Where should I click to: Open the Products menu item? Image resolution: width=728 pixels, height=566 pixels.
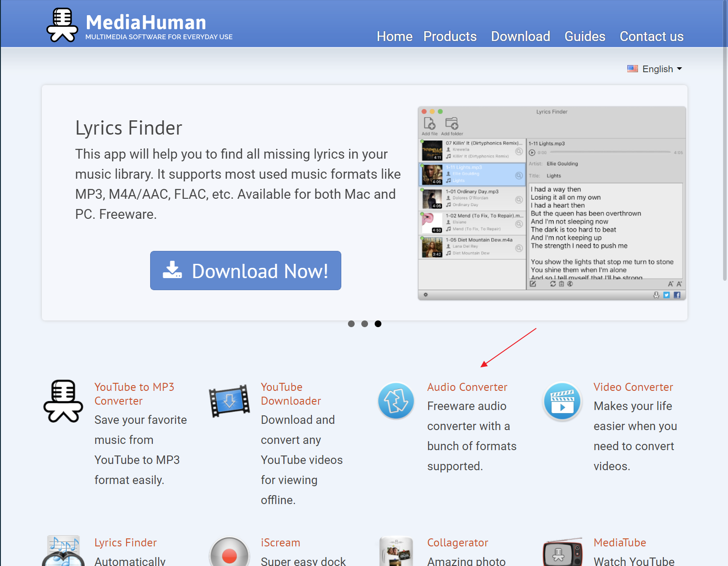click(x=450, y=37)
